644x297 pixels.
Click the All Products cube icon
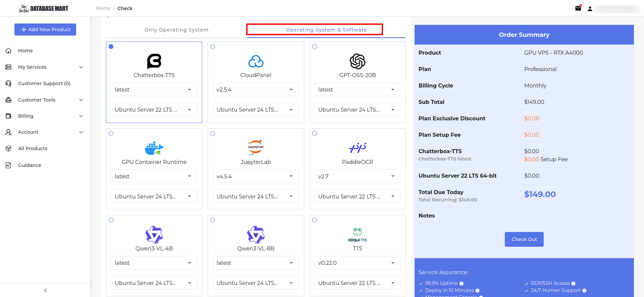point(9,148)
